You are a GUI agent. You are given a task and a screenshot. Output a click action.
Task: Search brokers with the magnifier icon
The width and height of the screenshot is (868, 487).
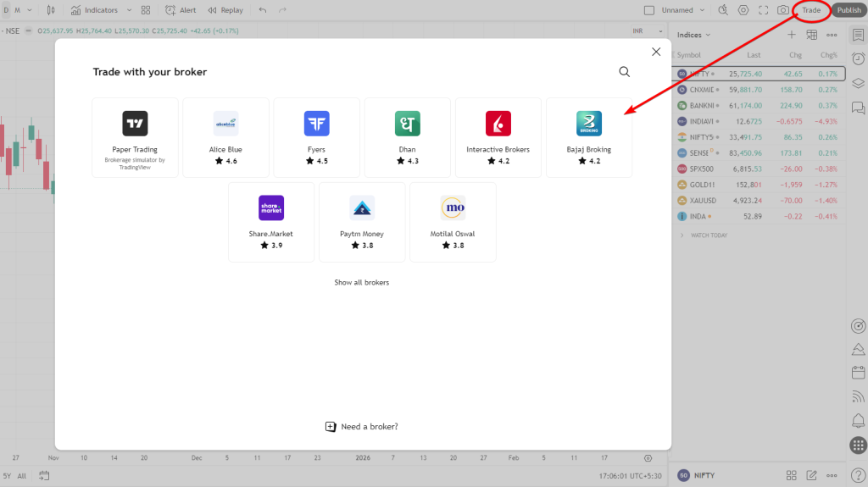[x=625, y=72]
